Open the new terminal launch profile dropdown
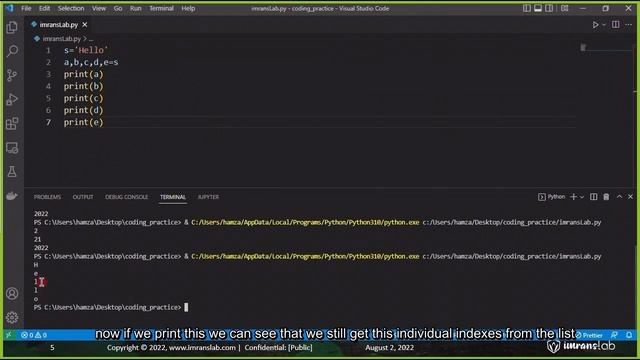The image size is (640, 360). [x=582, y=197]
